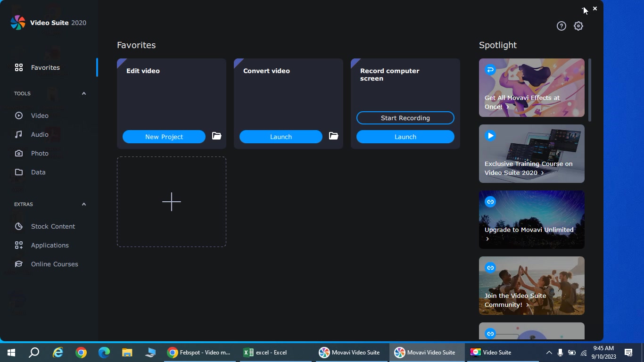Collapse the EXTRAS section chevron

(x=84, y=204)
